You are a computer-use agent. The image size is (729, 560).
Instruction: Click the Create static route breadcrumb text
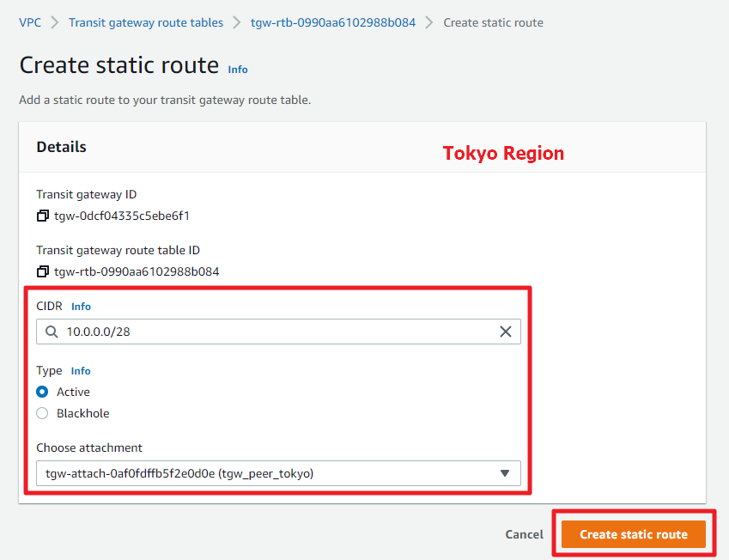tap(493, 22)
